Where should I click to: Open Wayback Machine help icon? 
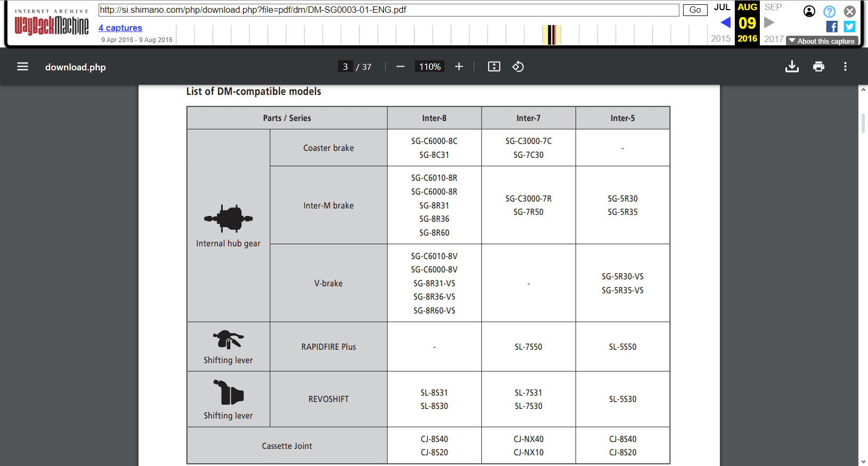pyautogui.click(x=829, y=11)
